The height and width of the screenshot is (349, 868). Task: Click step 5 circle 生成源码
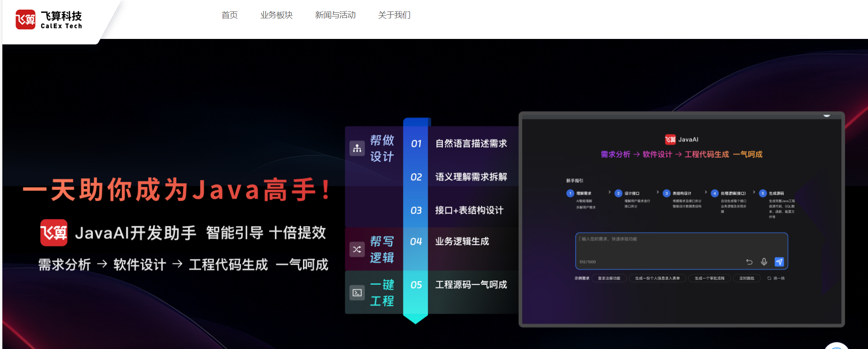(763, 193)
